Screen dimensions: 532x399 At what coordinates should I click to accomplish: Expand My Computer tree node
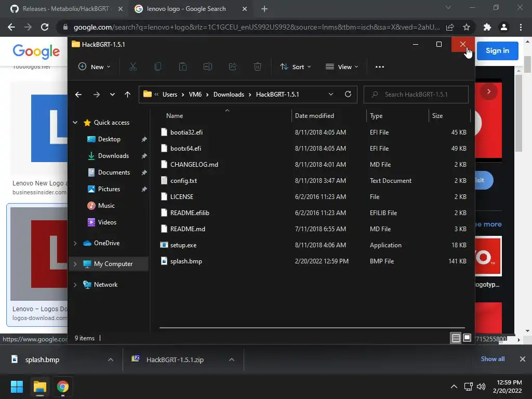pyautogui.click(x=75, y=263)
